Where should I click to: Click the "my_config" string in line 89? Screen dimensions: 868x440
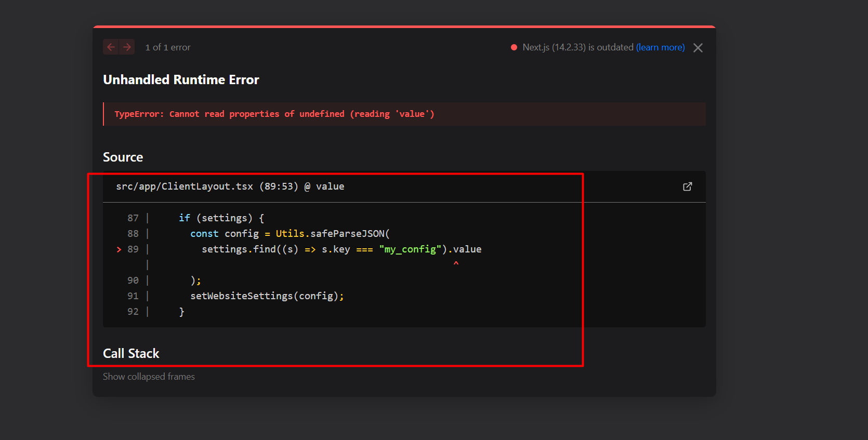410,249
